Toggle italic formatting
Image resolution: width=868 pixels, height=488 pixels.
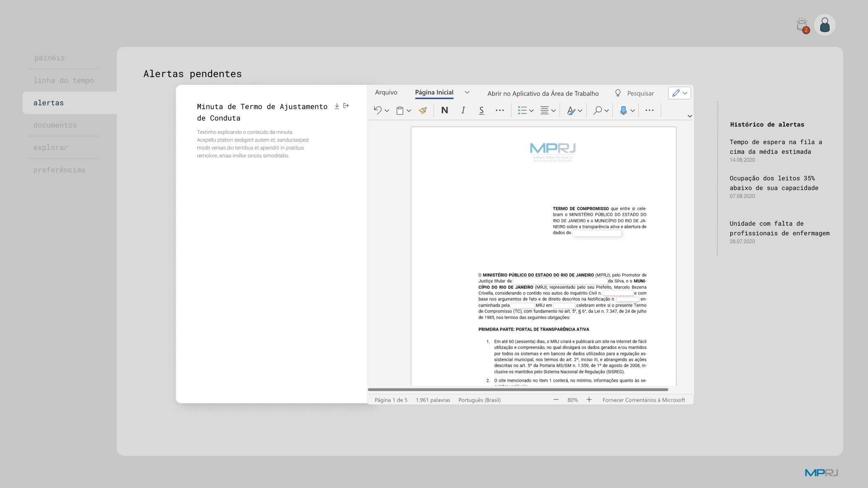click(463, 110)
